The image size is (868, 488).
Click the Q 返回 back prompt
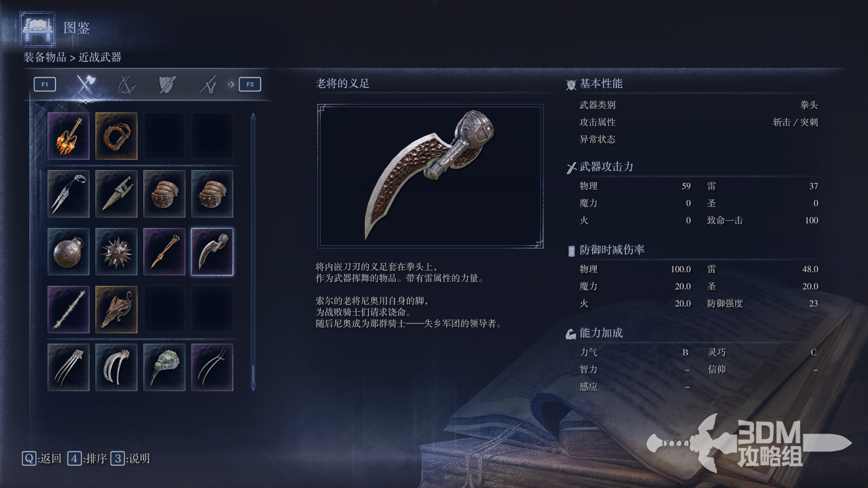[x=42, y=459]
